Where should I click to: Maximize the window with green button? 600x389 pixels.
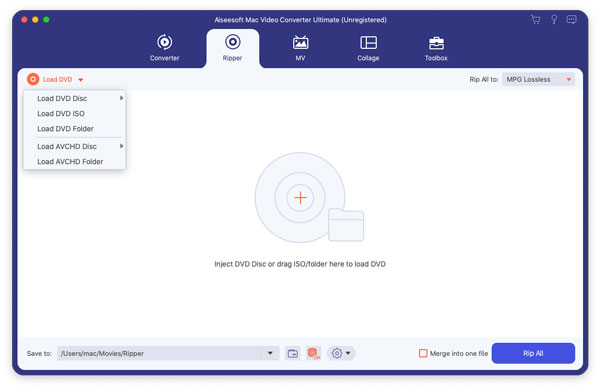pyautogui.click(x=46, y=20)
